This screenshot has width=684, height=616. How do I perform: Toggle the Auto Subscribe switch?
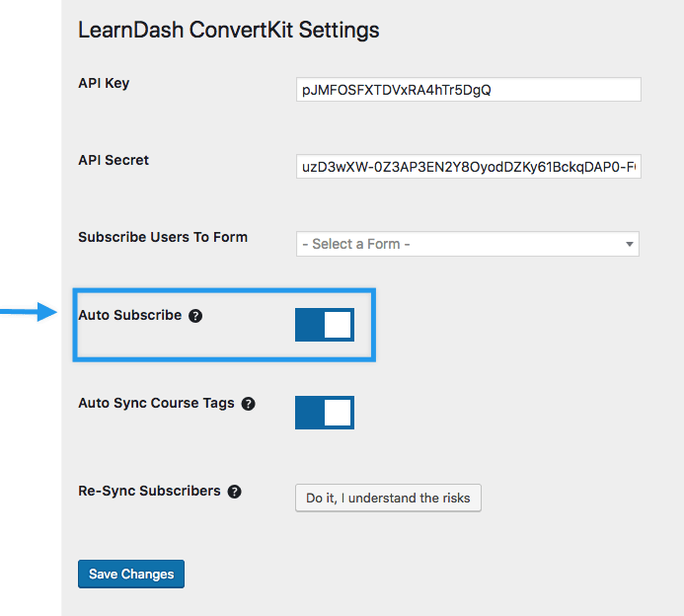[x=325, y=325]
